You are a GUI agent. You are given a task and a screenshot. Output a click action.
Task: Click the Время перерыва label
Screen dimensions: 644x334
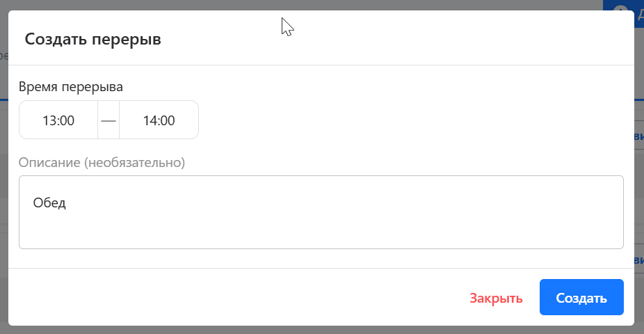click(x=71, y=87)
